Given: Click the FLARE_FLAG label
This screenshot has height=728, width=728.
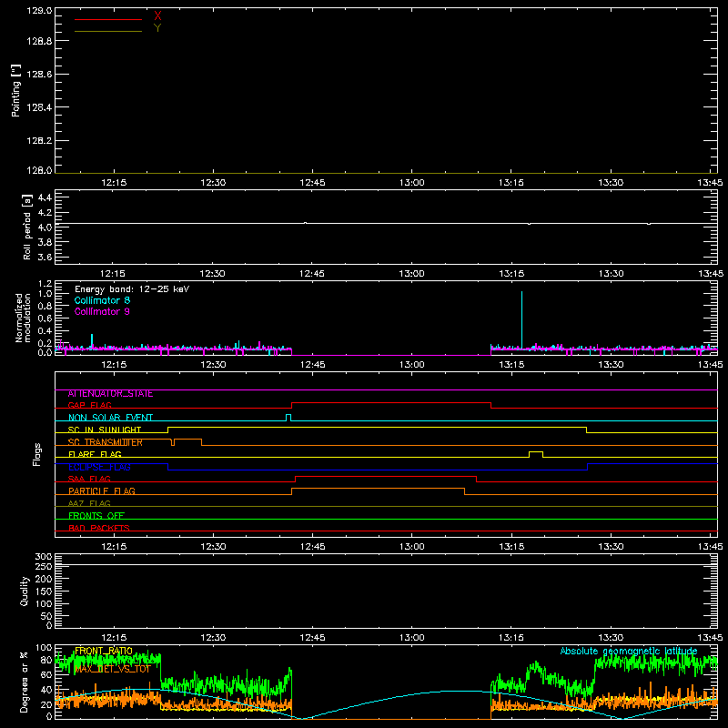Looking at the screenshot, I should click(95, 454).
